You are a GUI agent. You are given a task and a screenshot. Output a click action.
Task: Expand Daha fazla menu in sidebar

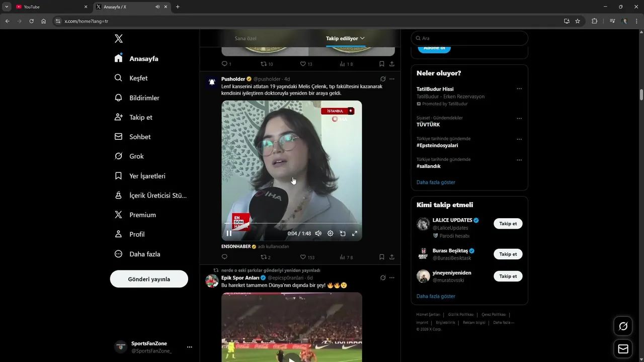(x=137, y=254)
